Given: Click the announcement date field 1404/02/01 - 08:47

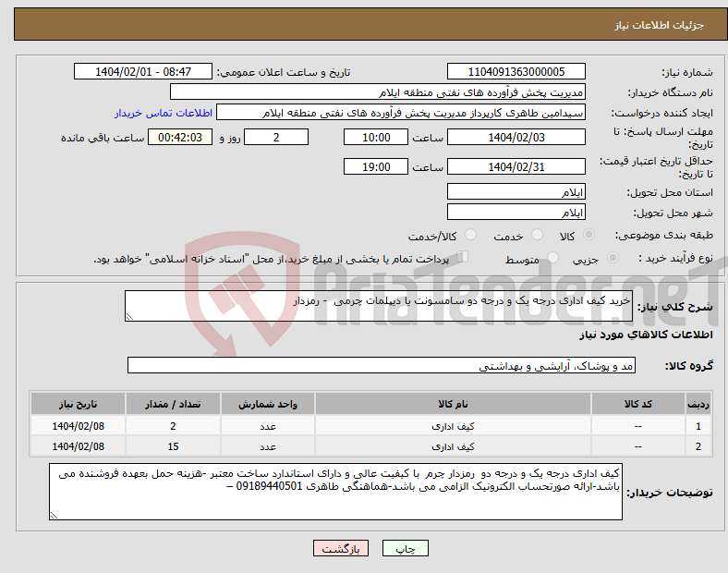Looking at the screenshot, I should click(143, 71).
